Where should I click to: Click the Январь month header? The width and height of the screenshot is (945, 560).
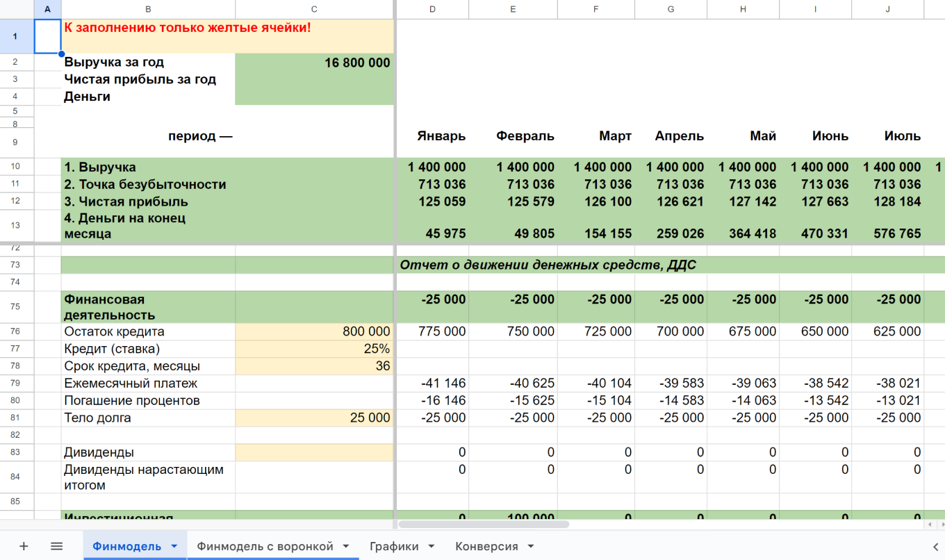click(441, 136)
